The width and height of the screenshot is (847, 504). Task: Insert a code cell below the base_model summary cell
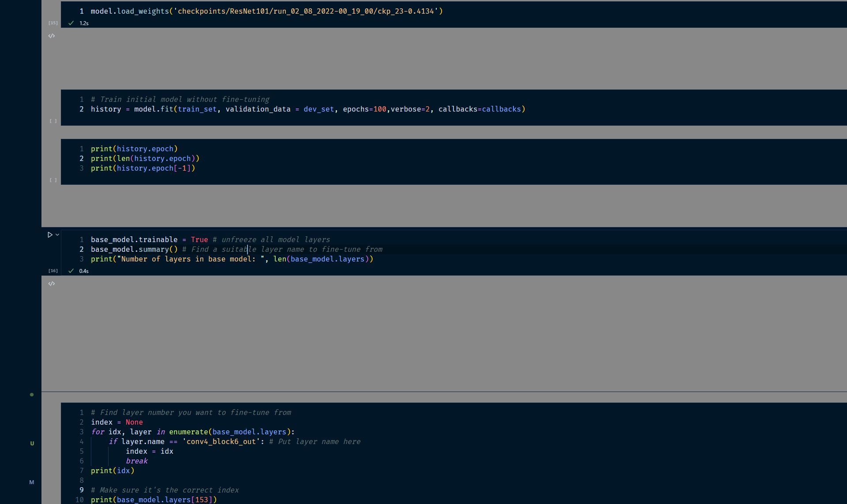[x=52, y=284]
